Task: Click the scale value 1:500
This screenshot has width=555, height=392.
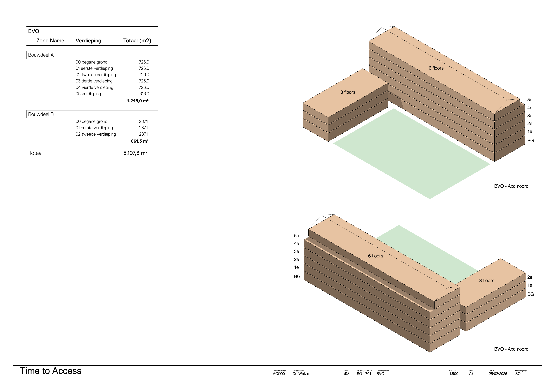Action: pyautogui.click(x=453, y=374)
